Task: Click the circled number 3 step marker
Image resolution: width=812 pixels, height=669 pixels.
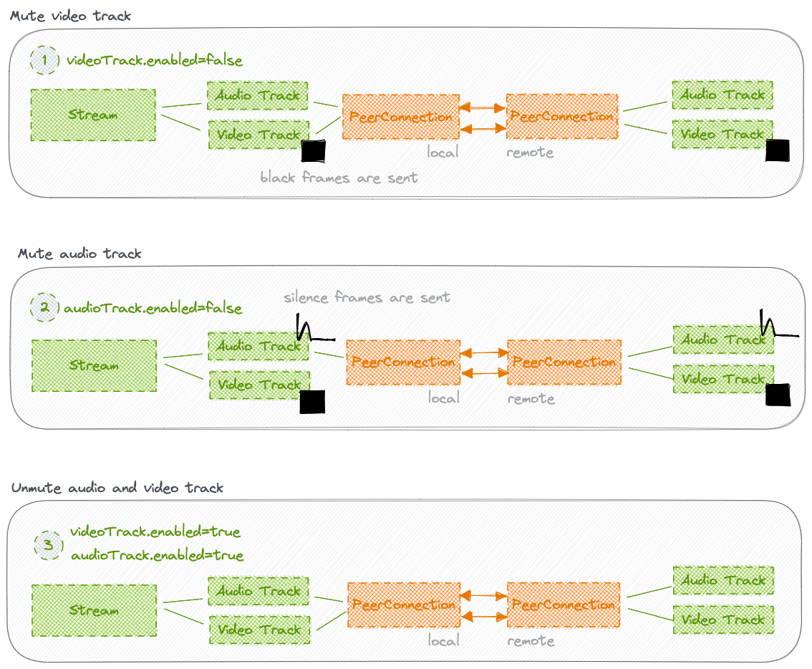Action: tap(48, 544)
